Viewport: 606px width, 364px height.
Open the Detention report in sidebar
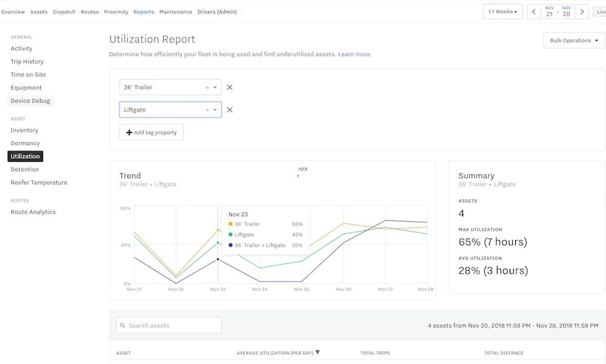pyautogui.click(x=24, y=169)
